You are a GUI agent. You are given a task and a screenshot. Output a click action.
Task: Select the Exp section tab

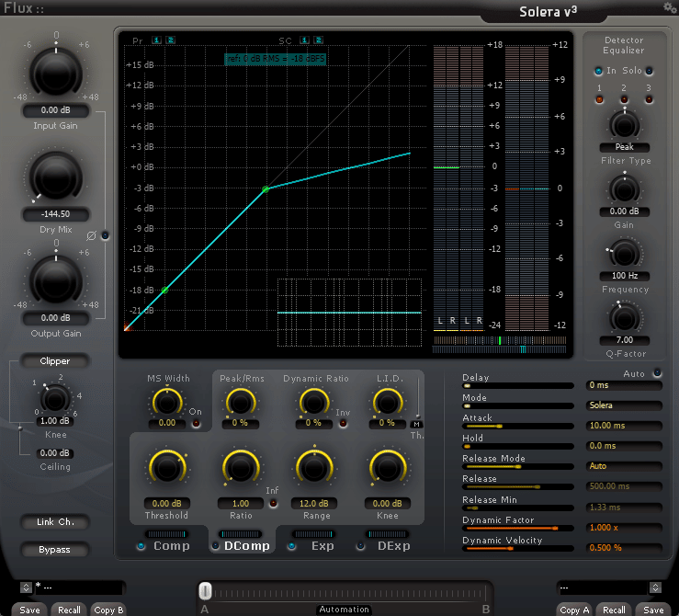(x=323, y=545)
